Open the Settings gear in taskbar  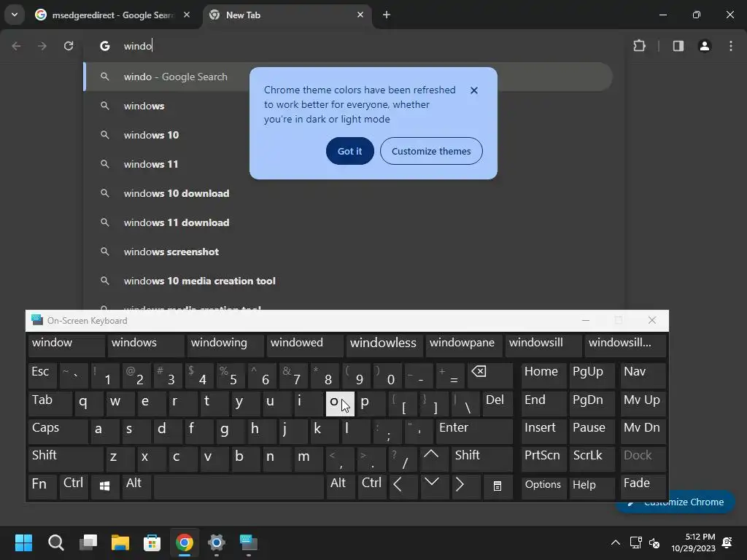[216, 542]
